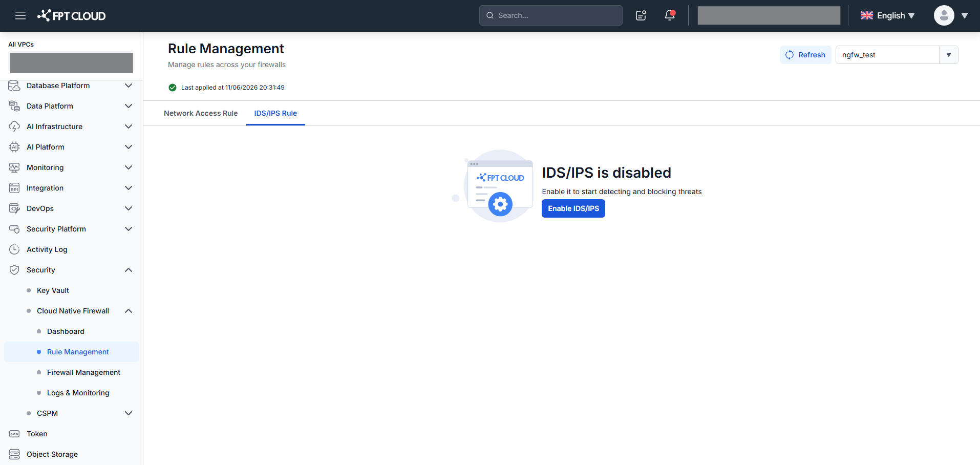Click the Data Platform icon
The image size is (980, 465).
14,106
